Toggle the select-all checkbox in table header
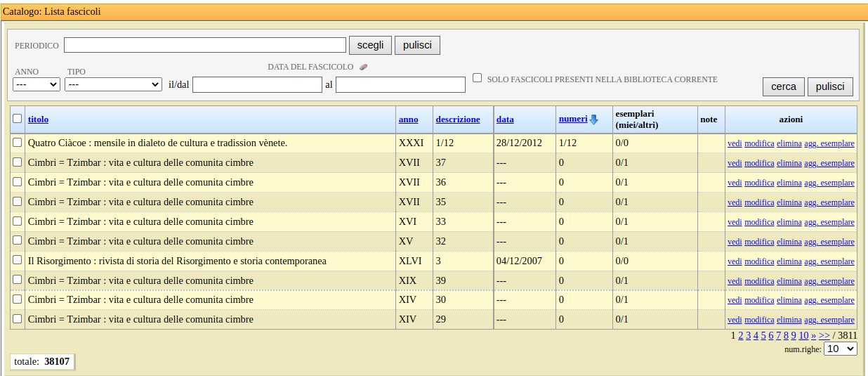 [18, 119]
